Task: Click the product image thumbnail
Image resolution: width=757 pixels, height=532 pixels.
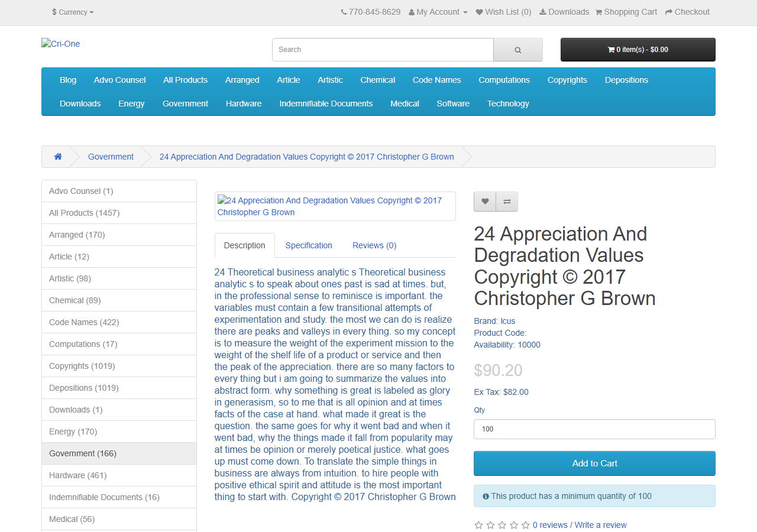Action: tap(335, 206)
